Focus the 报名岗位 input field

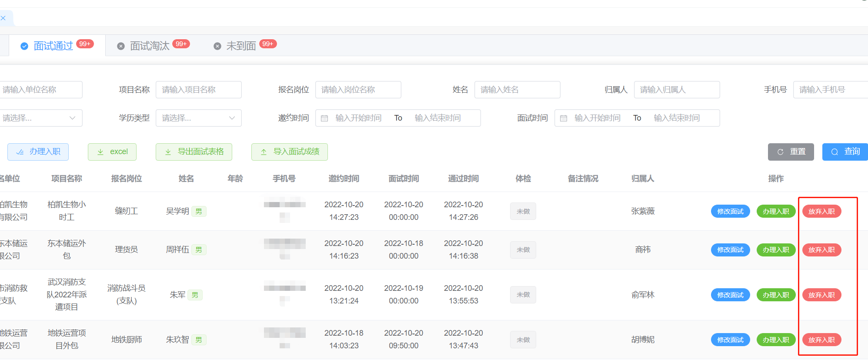click(x=358, y=90)
